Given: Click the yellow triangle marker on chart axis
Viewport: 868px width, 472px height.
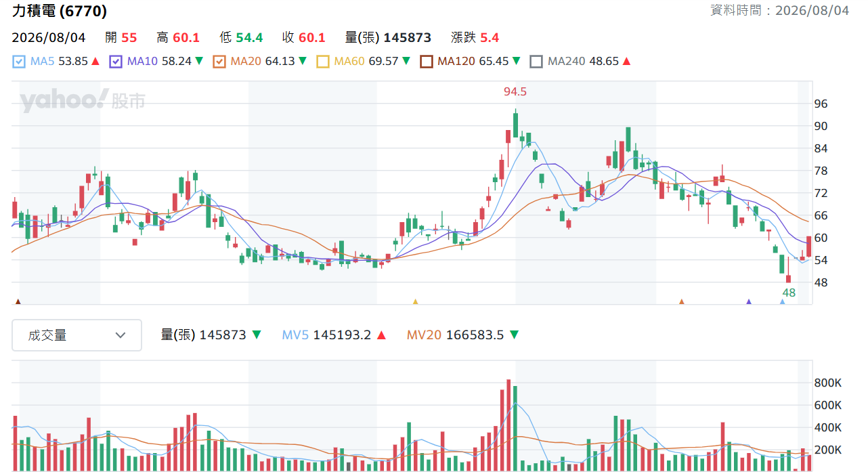Looking at the screenshot, I should click(415, 301).
